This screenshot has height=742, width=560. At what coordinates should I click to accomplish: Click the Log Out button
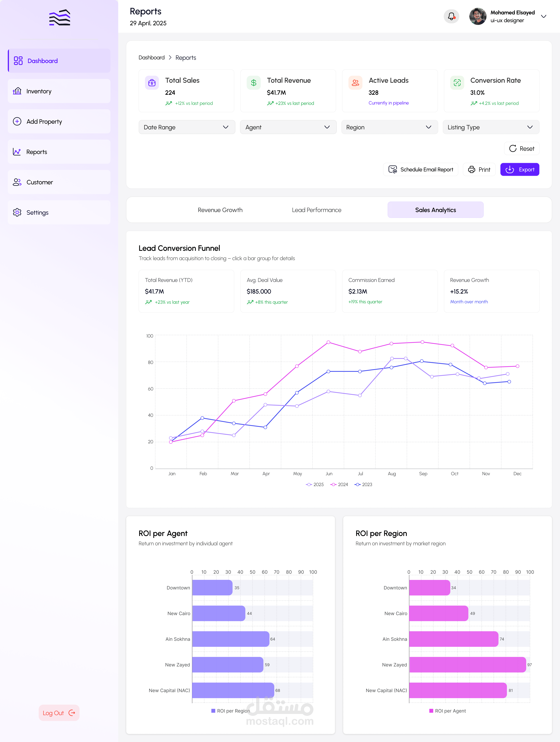tap(59, 713)
